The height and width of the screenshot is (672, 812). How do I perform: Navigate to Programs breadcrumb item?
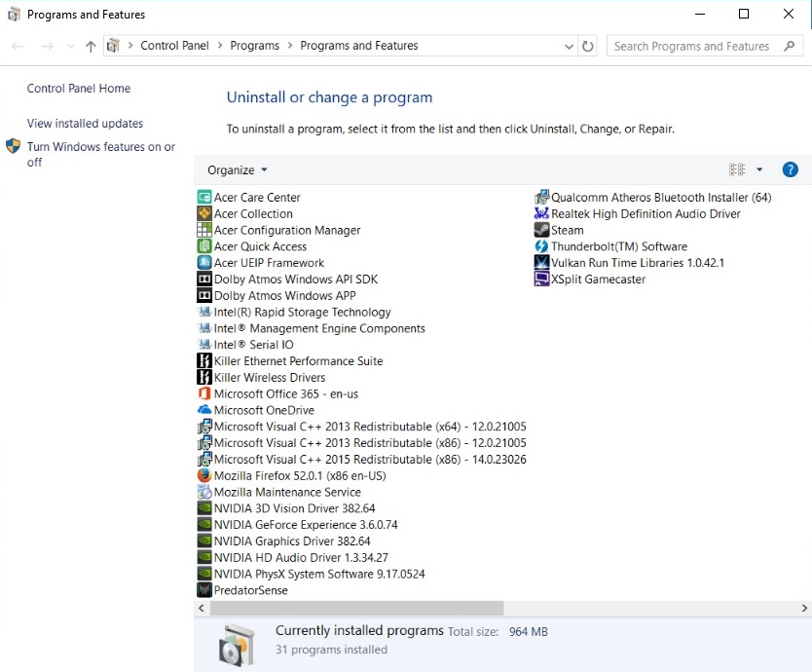(254, 46)
